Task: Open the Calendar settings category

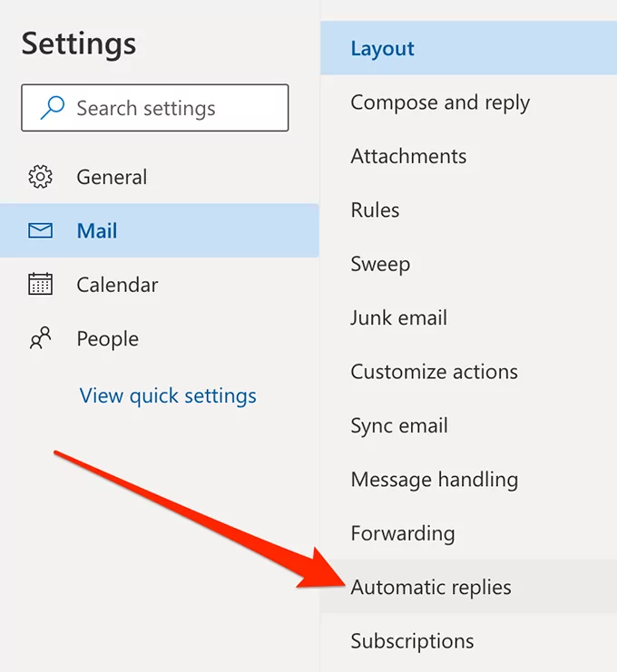Action: [x=160, y=285]
